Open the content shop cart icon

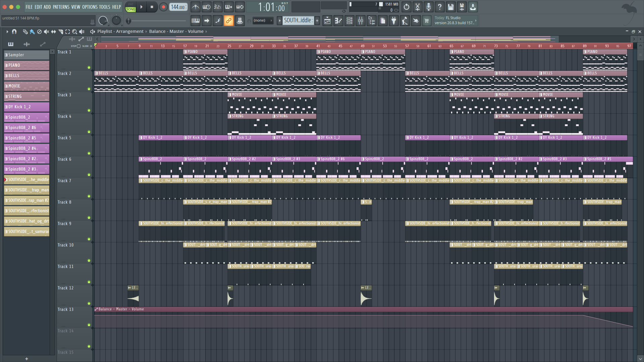427,21
